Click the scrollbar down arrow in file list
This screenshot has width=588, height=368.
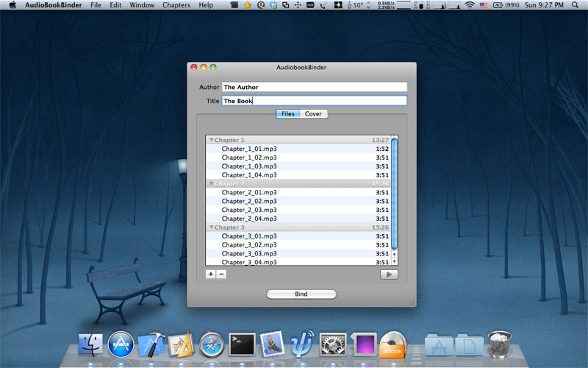[x=394, y=261]
